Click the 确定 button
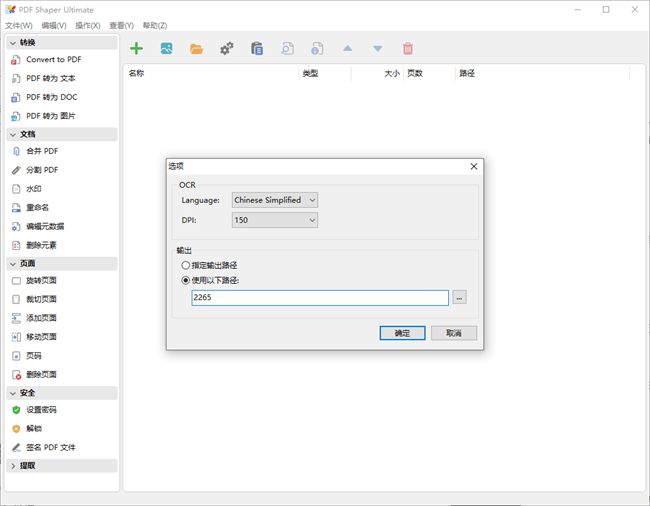Image resolution: width=650 pixels, height=506 pixels. (402, 333)
